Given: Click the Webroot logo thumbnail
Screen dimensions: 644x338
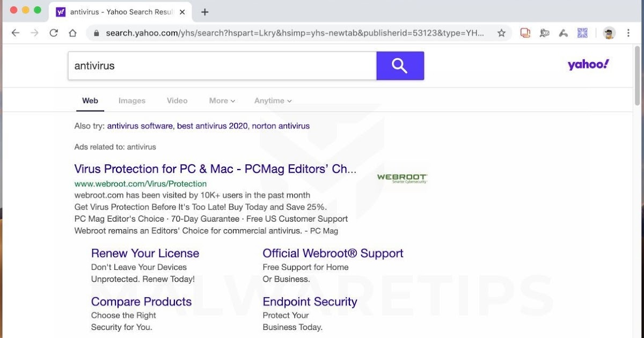Looking at the screenshot, I should click(402, 178).
